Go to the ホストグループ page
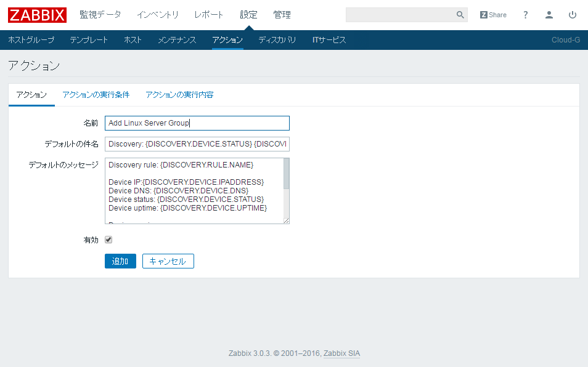 (x=31, y=39)
